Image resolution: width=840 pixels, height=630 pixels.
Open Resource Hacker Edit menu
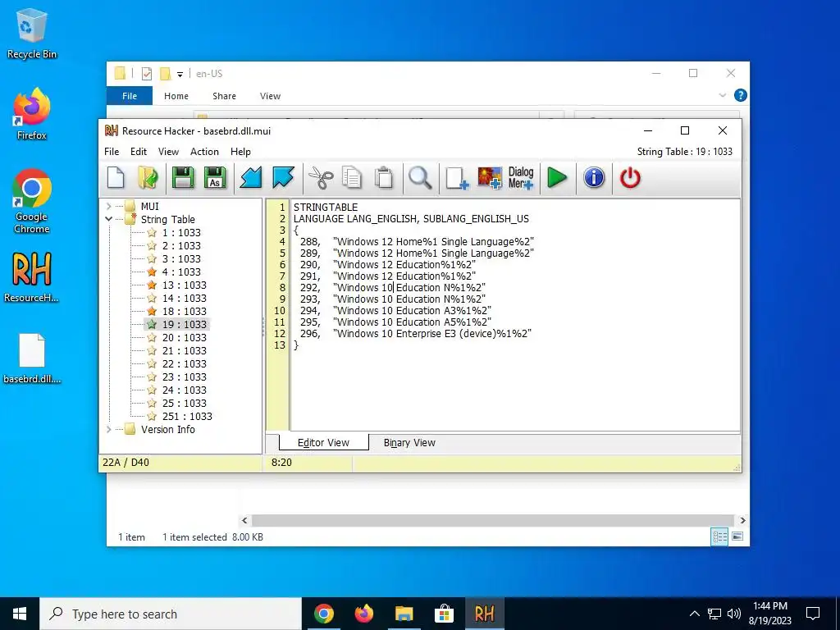(x=138, y=152)
